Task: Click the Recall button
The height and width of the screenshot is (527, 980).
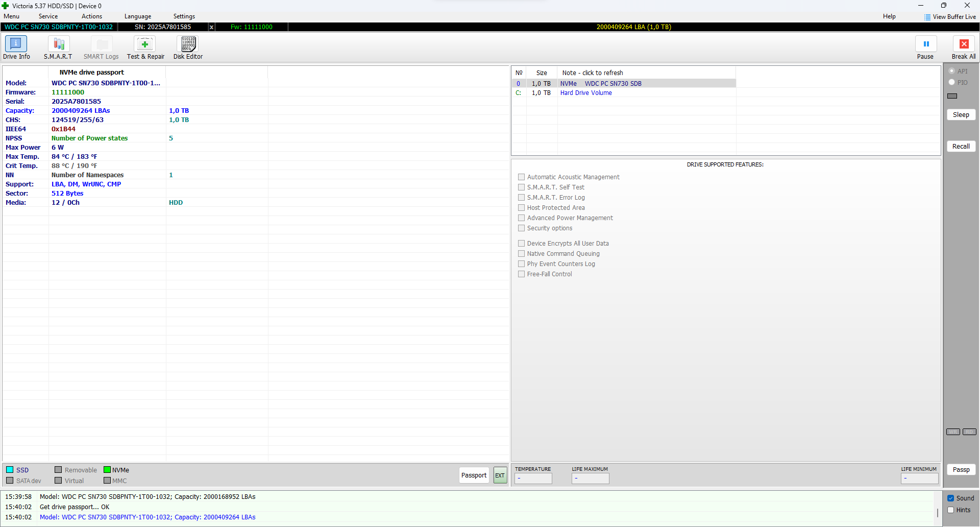Action: 961,147
